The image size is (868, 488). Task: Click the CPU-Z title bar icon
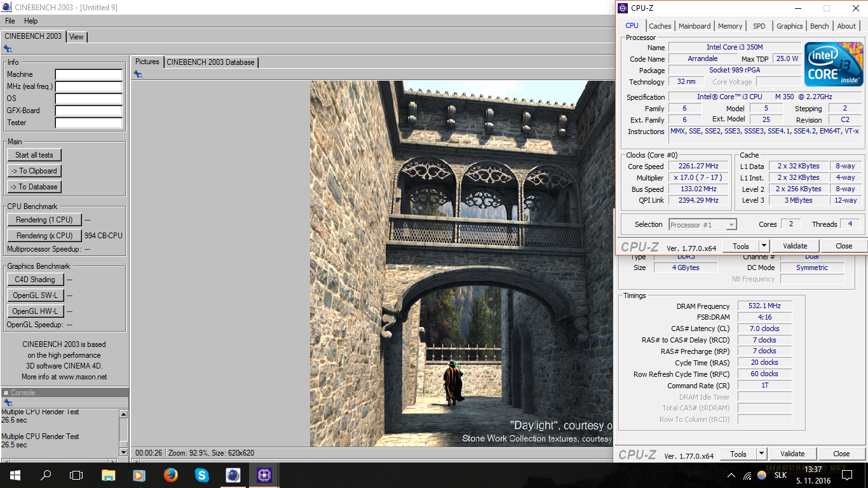click(623, 8)
